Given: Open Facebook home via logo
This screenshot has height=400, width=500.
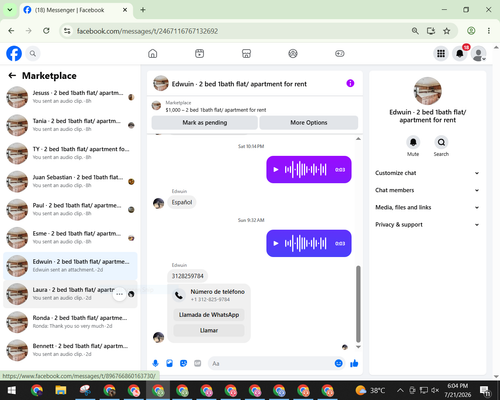Looking at the screenshot, I should pos(14,53).
